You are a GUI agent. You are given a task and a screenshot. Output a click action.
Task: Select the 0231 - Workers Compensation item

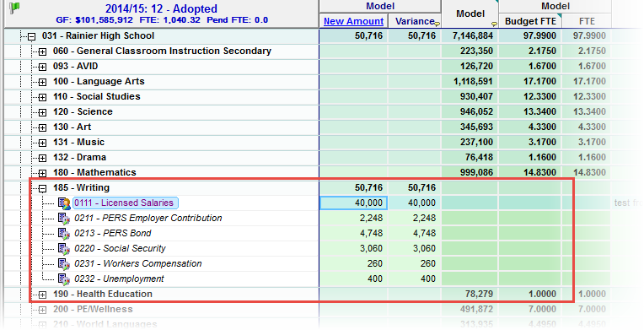click(x=137, y=264)
